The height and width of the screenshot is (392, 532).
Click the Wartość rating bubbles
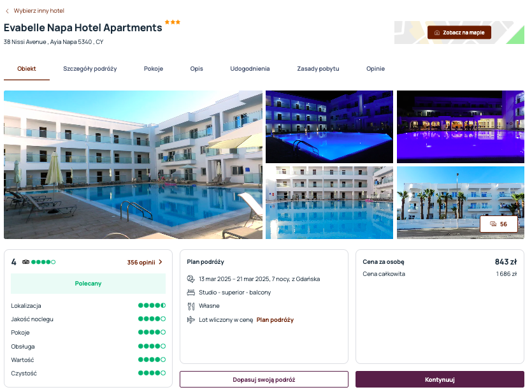[x=152, y=359]
